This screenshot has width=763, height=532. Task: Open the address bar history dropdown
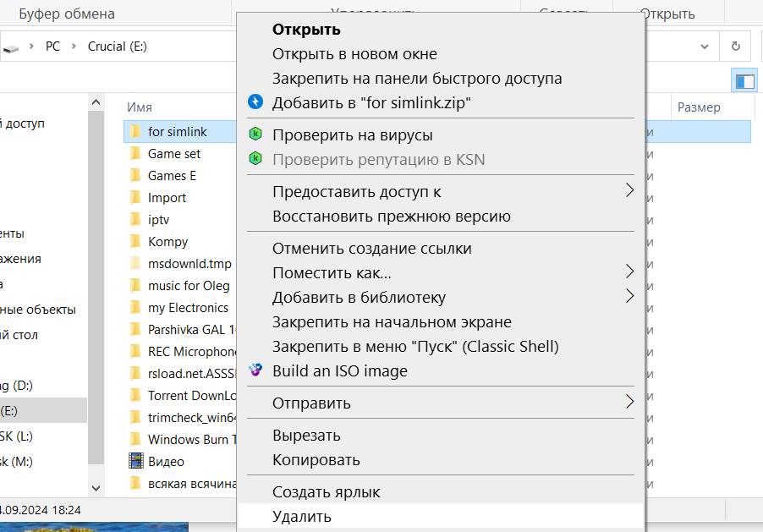705,47
